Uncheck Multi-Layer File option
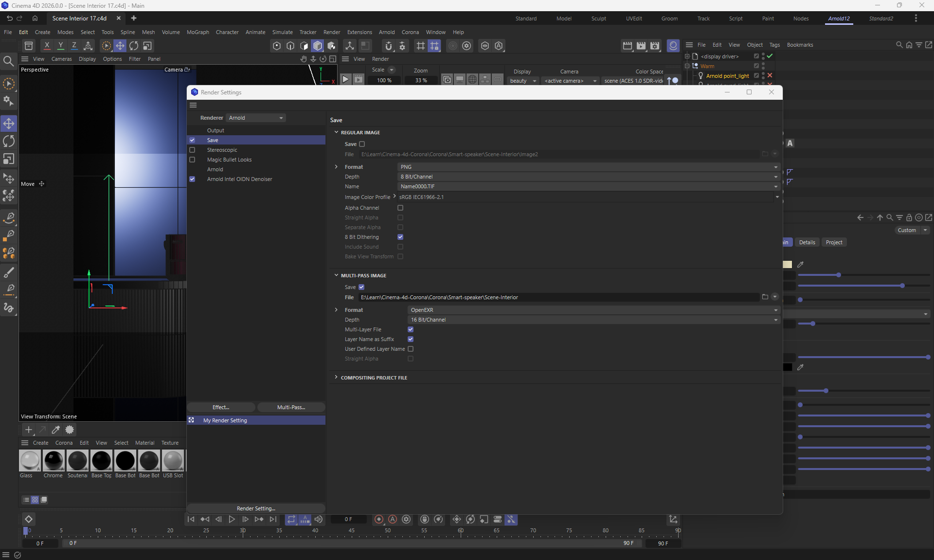The height and width of the screenshot is (560, 934). click(411, 329)
